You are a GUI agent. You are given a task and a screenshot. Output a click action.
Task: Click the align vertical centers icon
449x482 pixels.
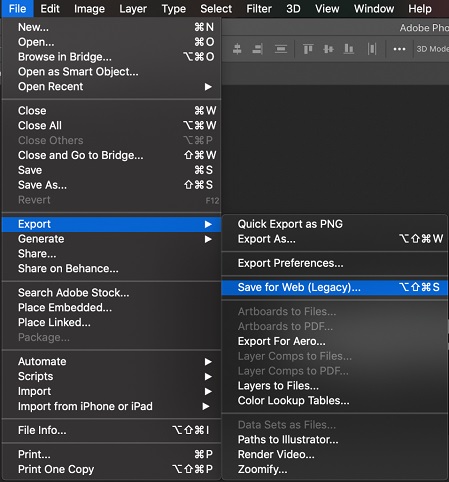pos(328,49)
